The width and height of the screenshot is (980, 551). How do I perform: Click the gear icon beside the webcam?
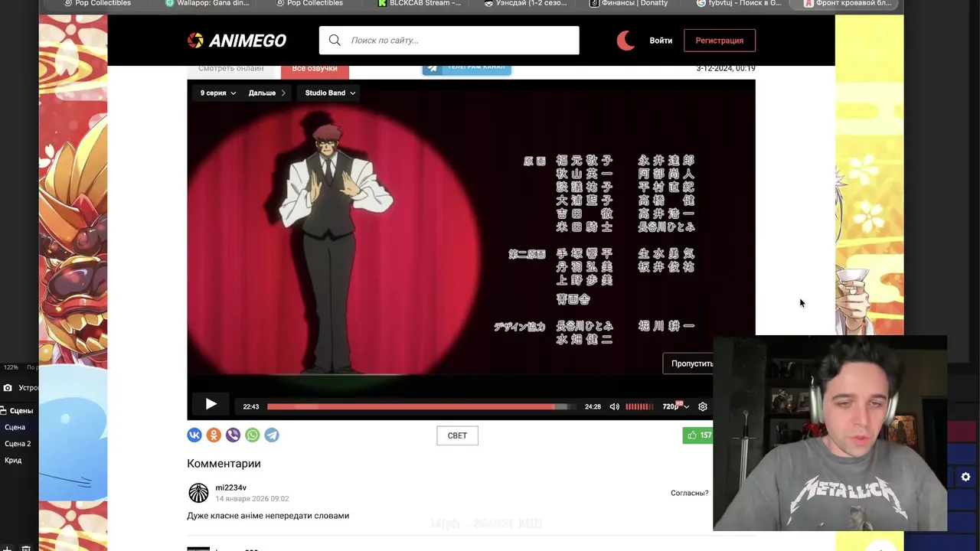(x=965, y=477)
